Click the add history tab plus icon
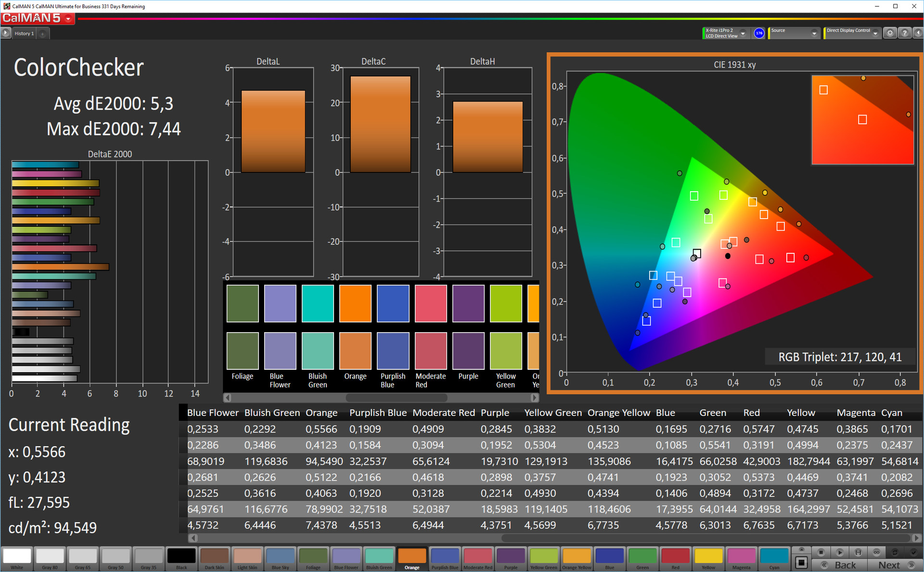This screenshot has width=924, height=572. tap(43, 34)
